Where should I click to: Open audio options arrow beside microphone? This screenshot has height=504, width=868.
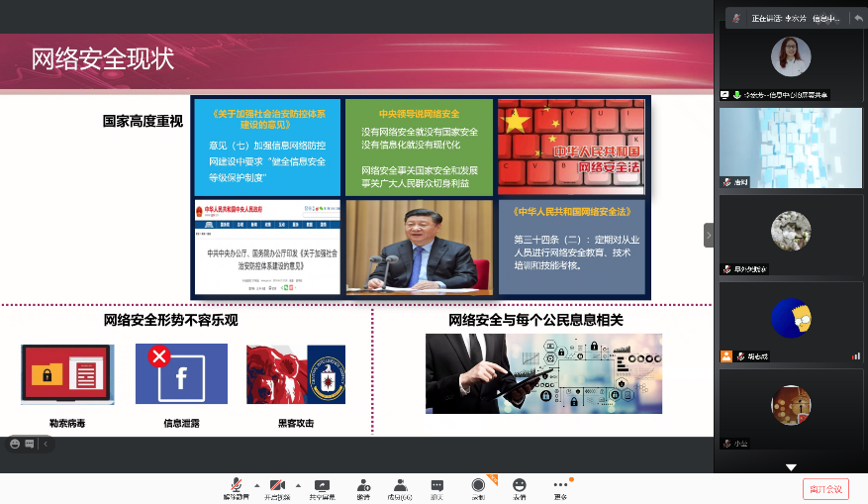256,485
